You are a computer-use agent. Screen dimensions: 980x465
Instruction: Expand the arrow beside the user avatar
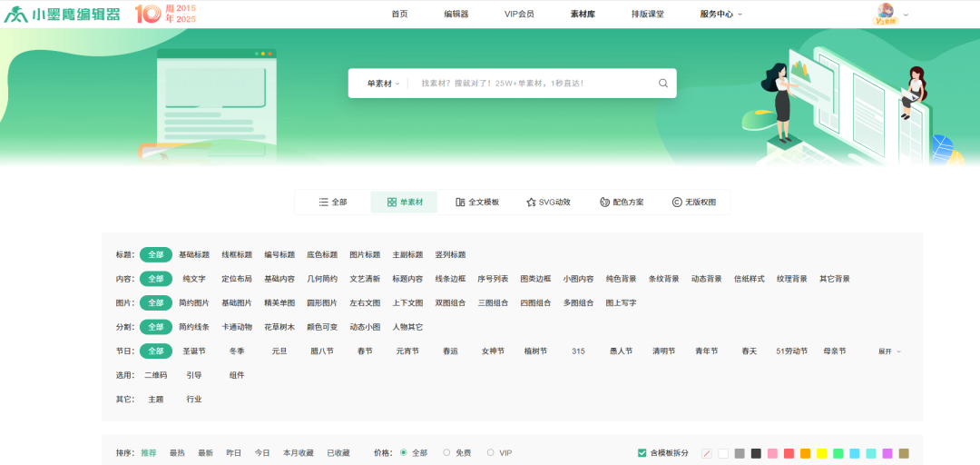906,15
